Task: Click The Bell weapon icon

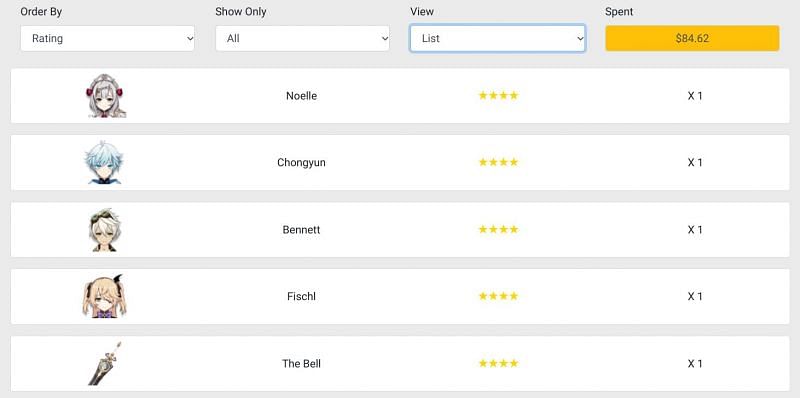Action: [105, 363]
